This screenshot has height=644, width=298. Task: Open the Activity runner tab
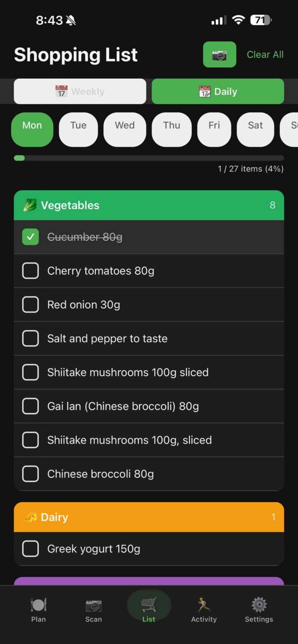click(x=204, y=605)
